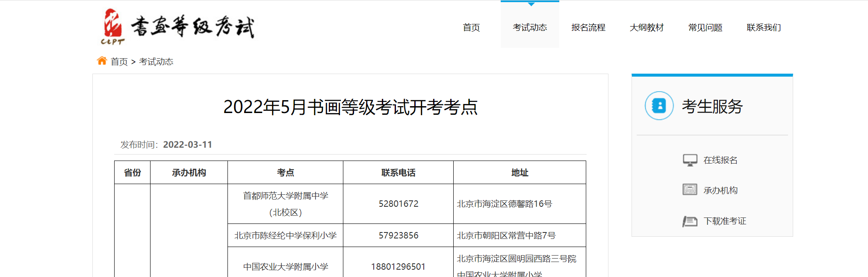The image size is (868, 277).
Task: Click the orange home icon in breadcrumb
Action: (x=102, y=61)
